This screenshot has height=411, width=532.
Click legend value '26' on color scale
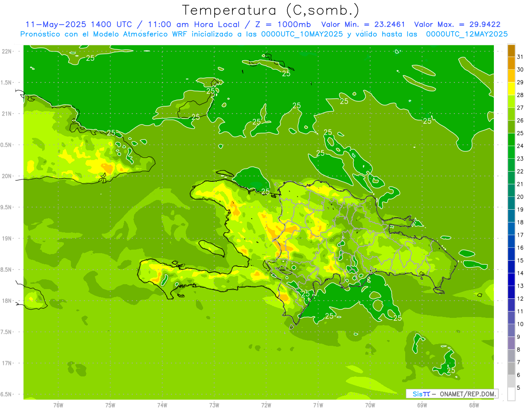520,121
